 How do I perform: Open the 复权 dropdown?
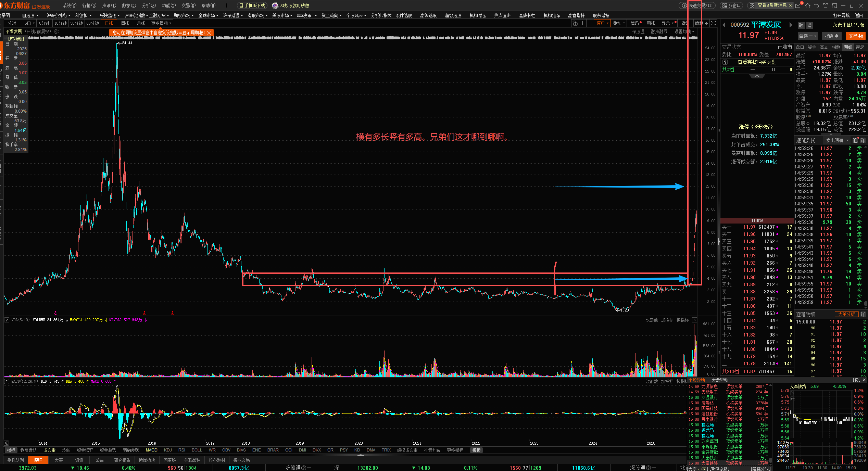point(603,23)
